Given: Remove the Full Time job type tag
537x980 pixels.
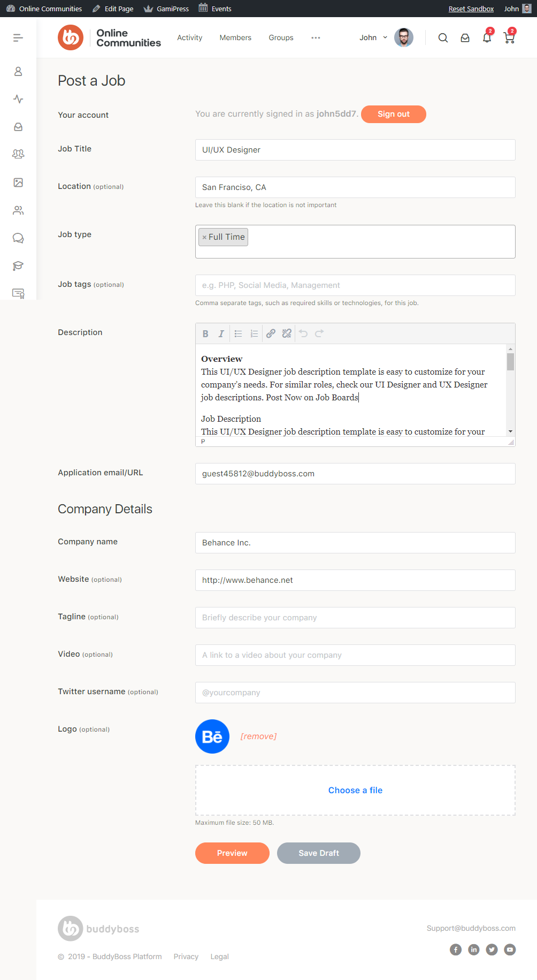Looking at the screenshot, I should [204, 237].
